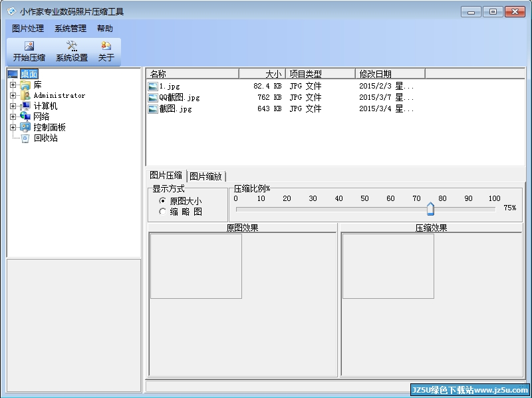Click the 控制面板 icon in tree
Screen dimensions: 532x398
pos(25,127)
